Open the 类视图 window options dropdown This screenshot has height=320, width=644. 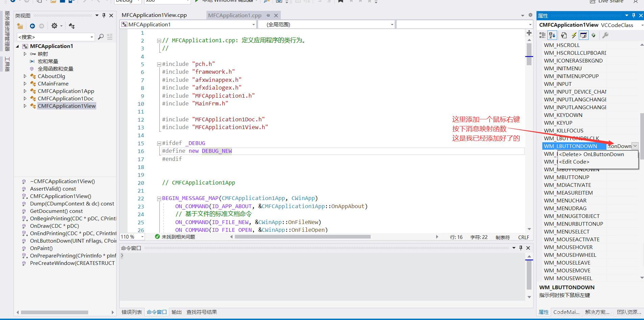[x=97, y=15]
